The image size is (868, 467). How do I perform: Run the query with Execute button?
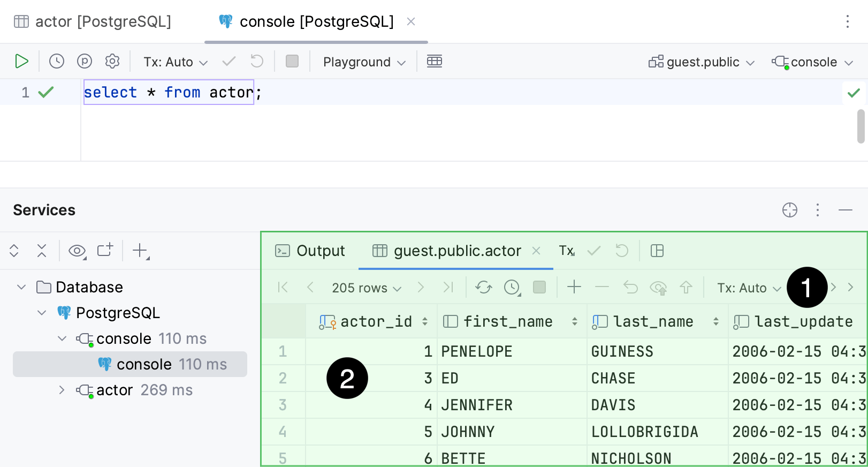coord(21,62)
